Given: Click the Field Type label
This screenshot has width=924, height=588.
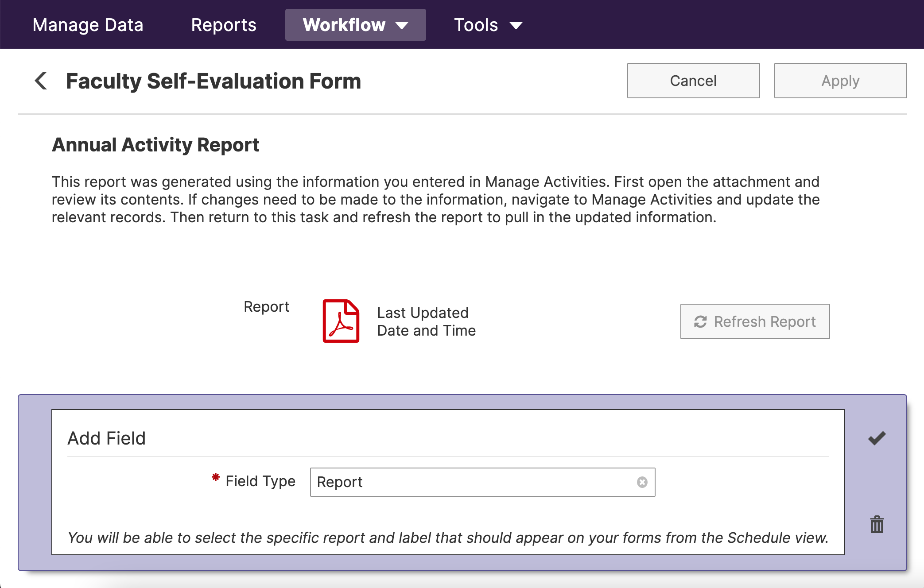Looking at the screenshot, I should pyautogui.click(x=260, y=481).
